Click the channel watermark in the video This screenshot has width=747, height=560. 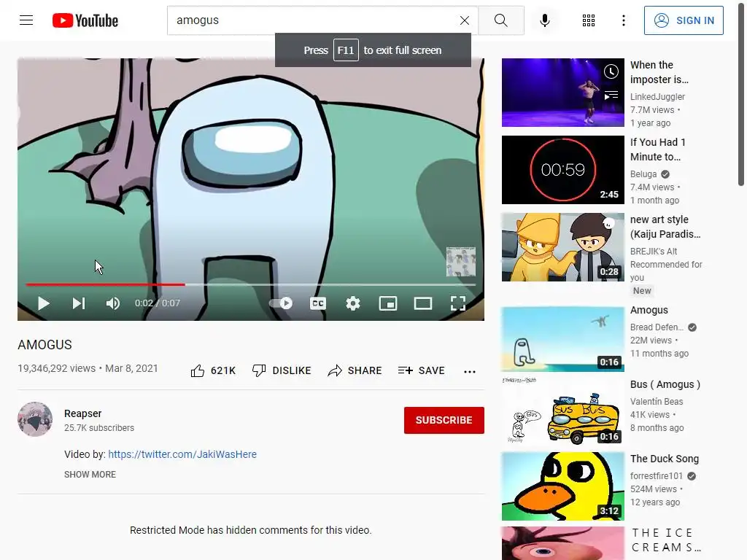pyautogui.click(x=461, y=262)
